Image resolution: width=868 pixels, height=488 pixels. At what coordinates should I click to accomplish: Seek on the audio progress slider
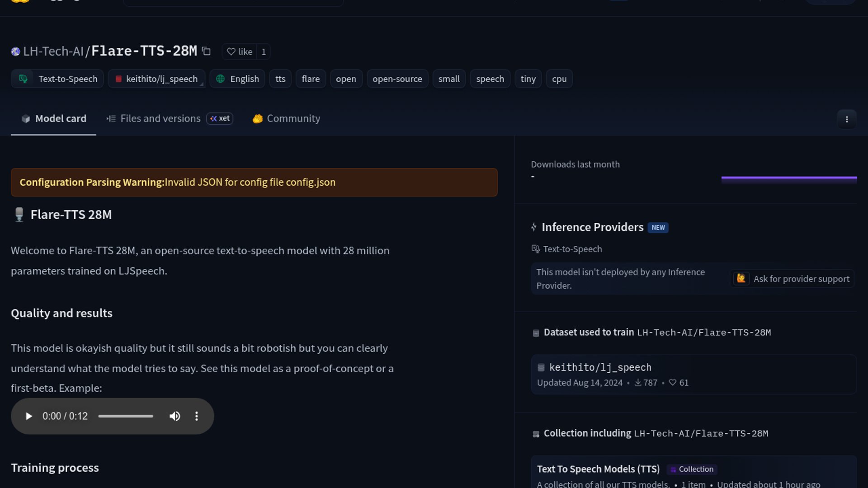pyautogui.click(x=126, y=416)
